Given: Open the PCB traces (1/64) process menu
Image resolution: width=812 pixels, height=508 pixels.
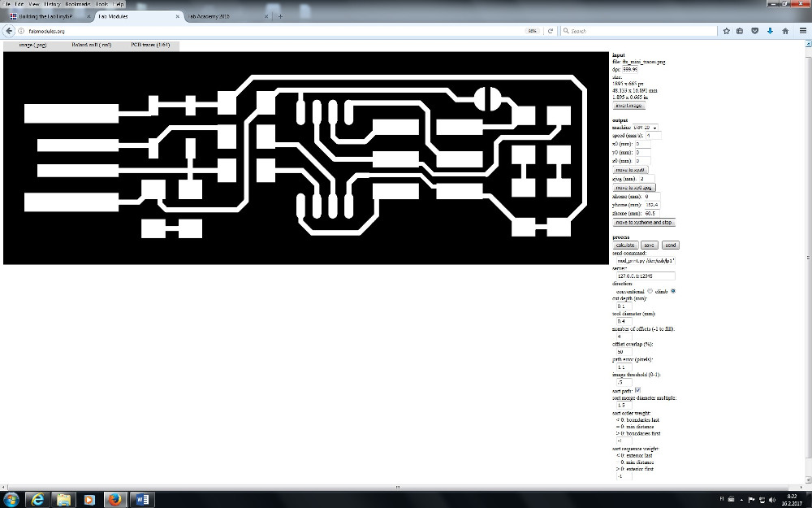Looking at the screenshot, I should [x=150, y=45].
